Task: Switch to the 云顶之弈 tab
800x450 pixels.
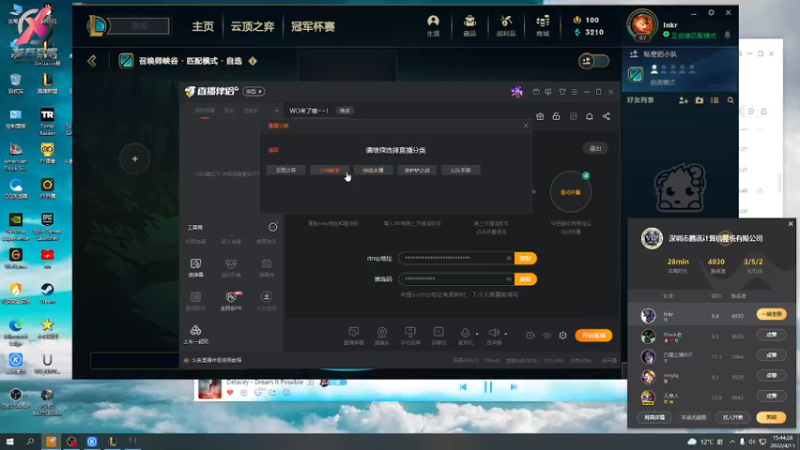Action: (253, 26)
